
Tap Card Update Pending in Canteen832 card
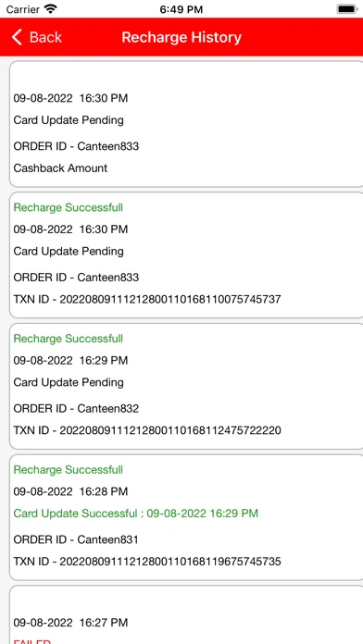click(69, 382)
